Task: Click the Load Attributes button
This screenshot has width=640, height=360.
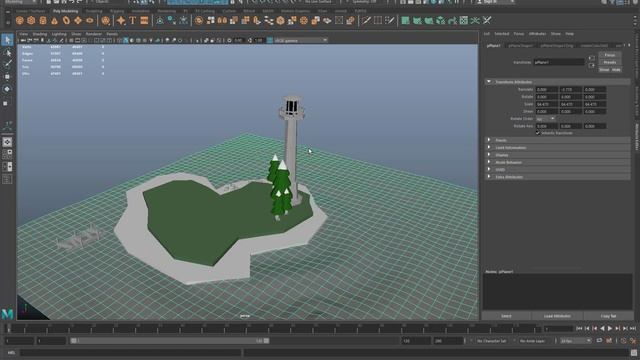Action: click(557, 316)
